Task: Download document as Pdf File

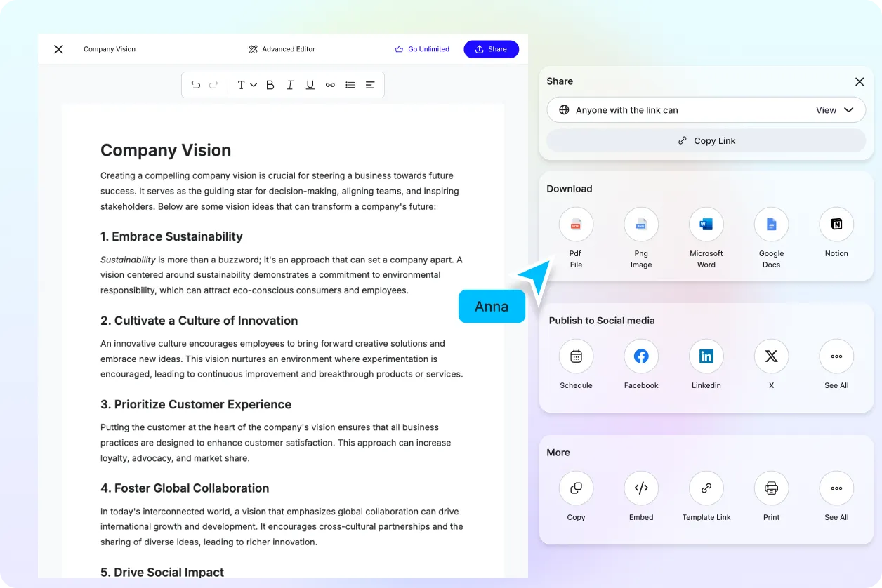Action: [x=576, y=225]
